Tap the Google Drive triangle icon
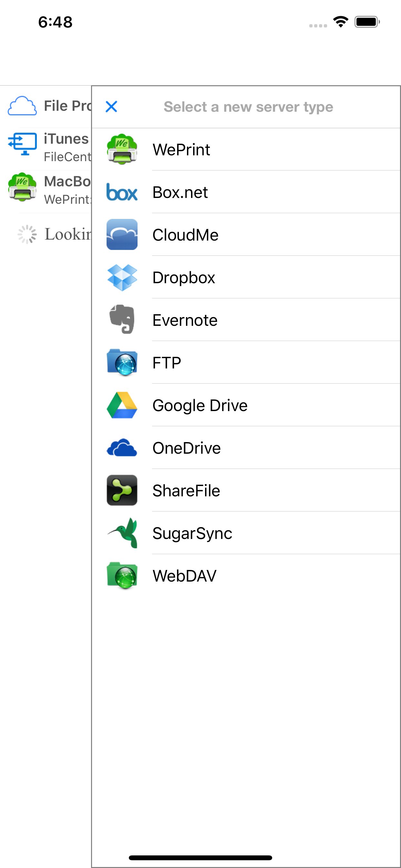 [122, 405]
